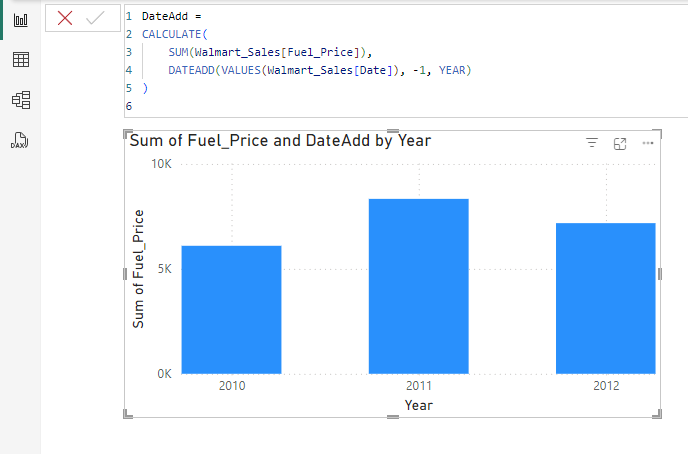Click the 2012 data bar
Screen dimensions: 688x454
coord(605,298)
